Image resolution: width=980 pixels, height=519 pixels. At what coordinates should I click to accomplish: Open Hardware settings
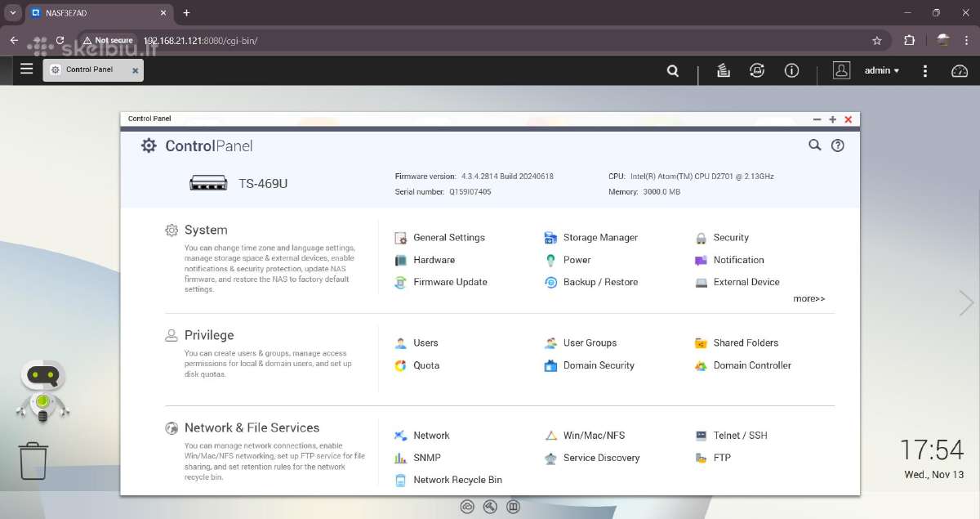pos(425,260)
